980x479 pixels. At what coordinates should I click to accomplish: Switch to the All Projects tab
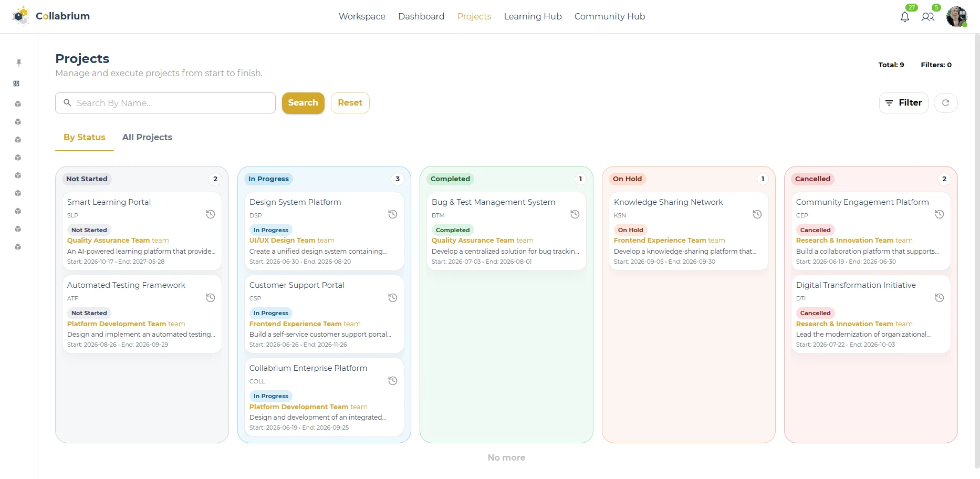[x=147, y=137]
